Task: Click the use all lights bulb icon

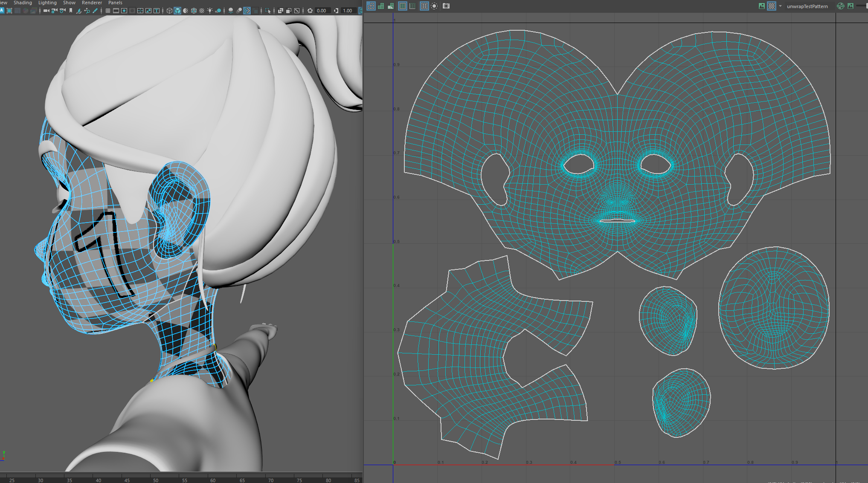Action: (210, 11)
